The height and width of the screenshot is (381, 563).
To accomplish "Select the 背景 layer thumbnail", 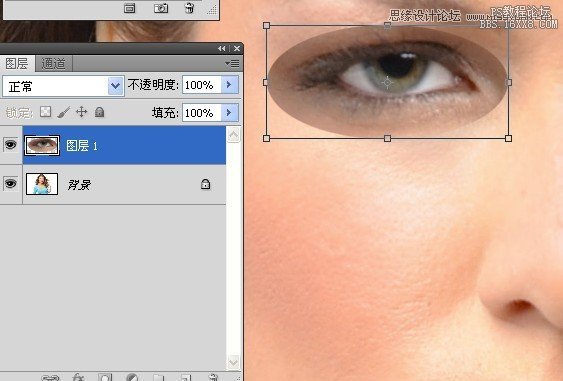I will [x=42, y=184].
